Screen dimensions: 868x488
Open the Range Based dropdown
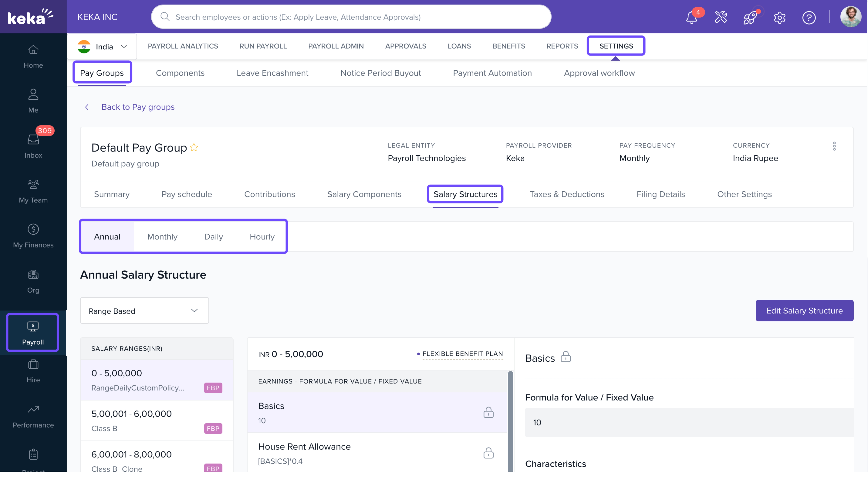(x=144, y=311)
